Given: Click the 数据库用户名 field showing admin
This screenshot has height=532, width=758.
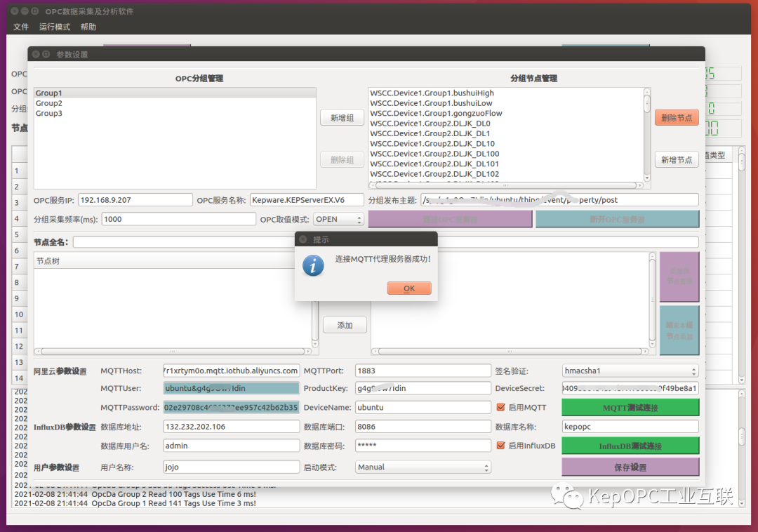Looking at the screenshot, I should pyautogui.click(x=231, y=446).
